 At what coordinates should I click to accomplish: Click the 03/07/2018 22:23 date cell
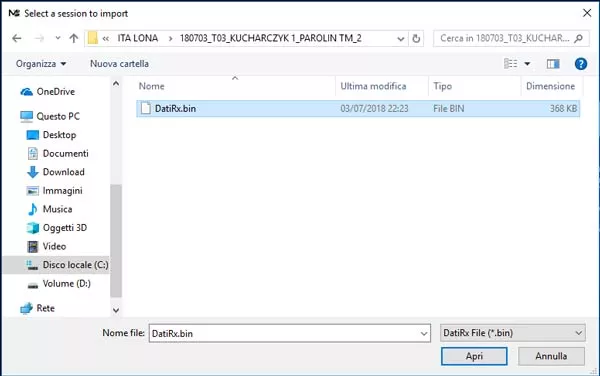374,109
